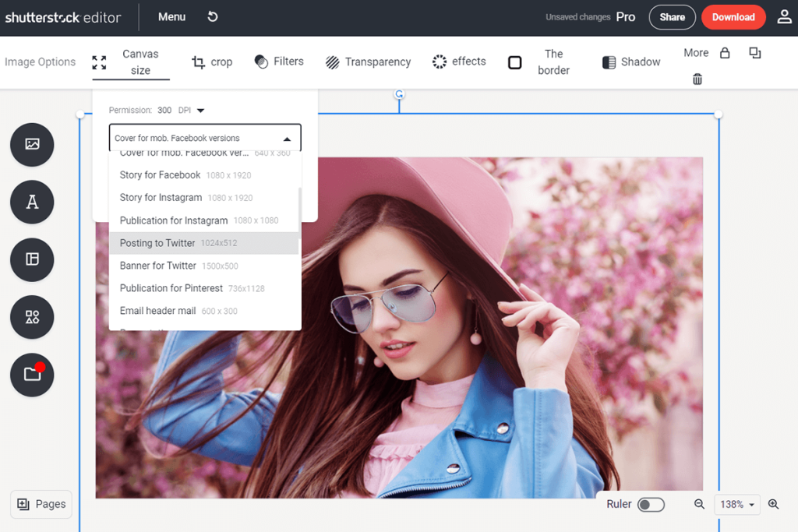The height and width of the screenshot is (532, 798).
Task: Open the 138% zoom level dropdown
Action: pyautogui.click(x=737, y=504)
